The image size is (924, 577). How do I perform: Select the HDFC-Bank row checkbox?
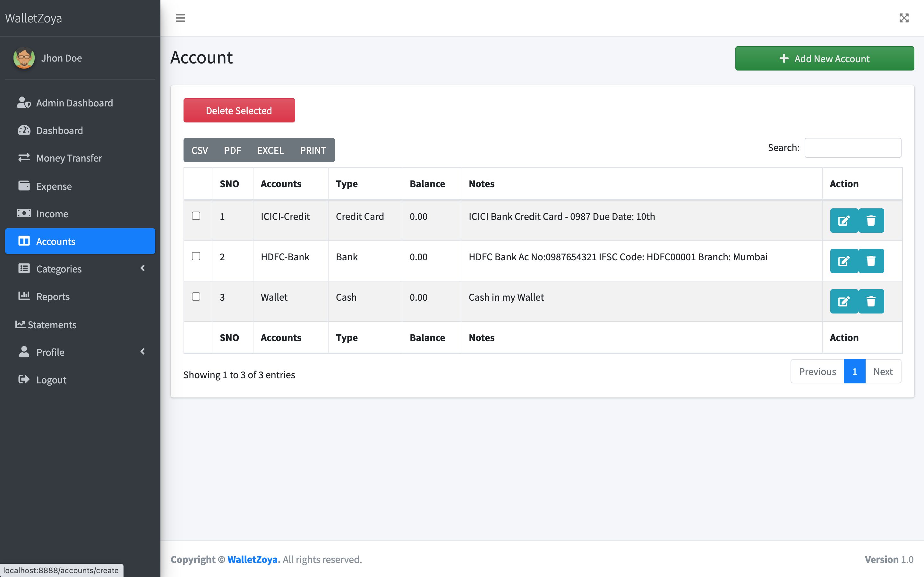pos(196,256)
